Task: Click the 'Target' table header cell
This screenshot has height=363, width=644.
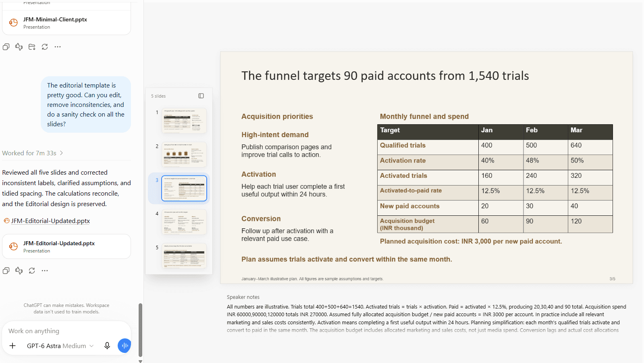Action: tap(428, 132)
